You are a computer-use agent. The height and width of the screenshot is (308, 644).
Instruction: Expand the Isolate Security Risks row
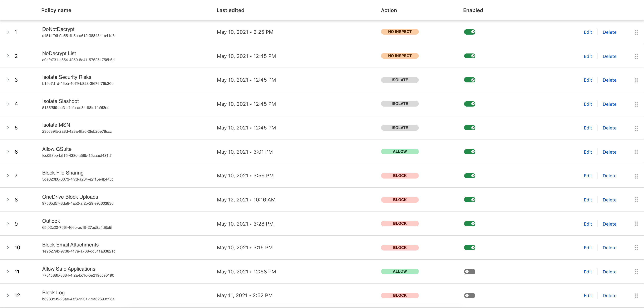click(8, 80)
